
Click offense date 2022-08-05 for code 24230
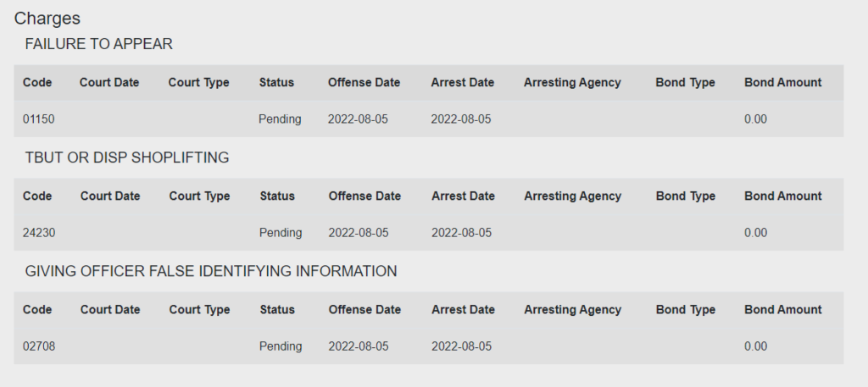click(359, 233)
